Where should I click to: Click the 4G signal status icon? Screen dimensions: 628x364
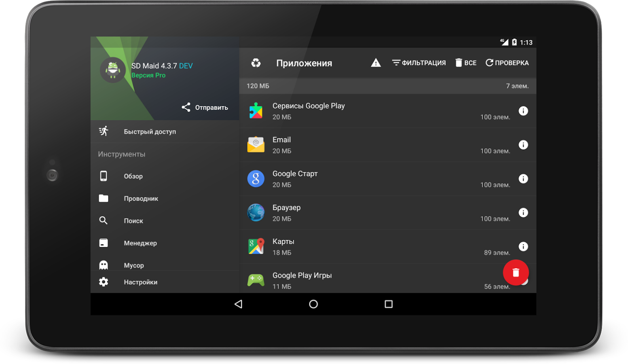[504, 42]
